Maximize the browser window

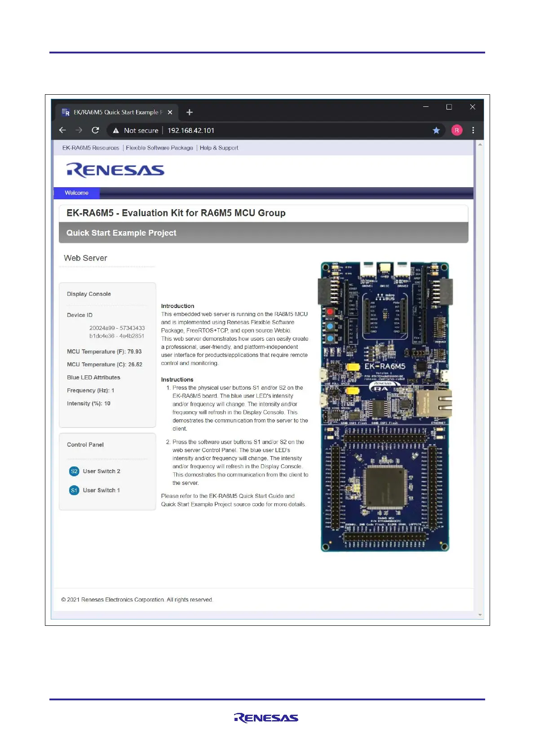pos(449,107)
